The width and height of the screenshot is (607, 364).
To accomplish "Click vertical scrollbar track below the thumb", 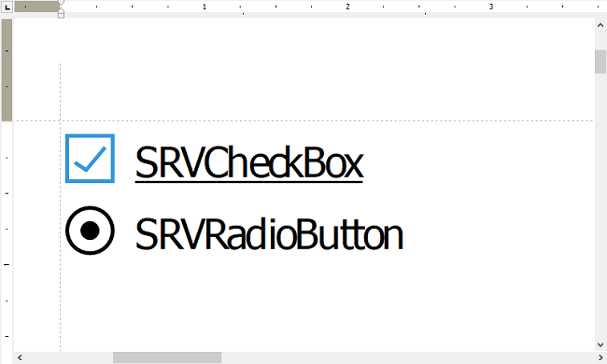I will point(600,205).
